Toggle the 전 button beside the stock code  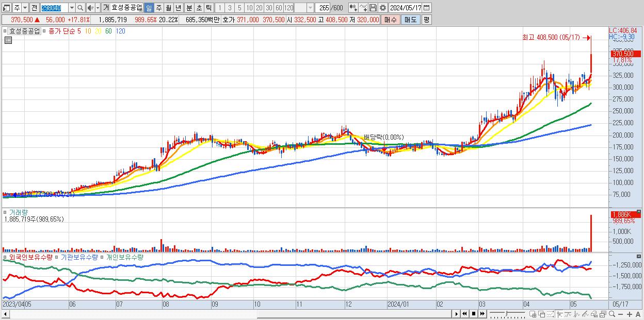[x=35, y=8]
